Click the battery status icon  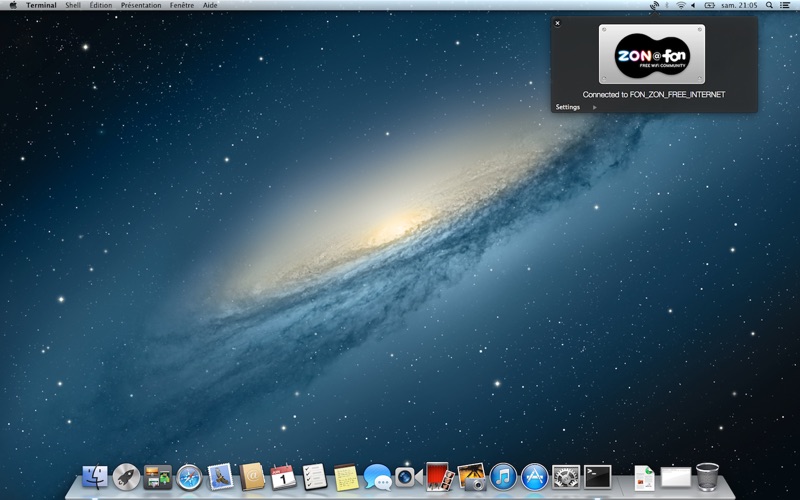pos(710,5)
